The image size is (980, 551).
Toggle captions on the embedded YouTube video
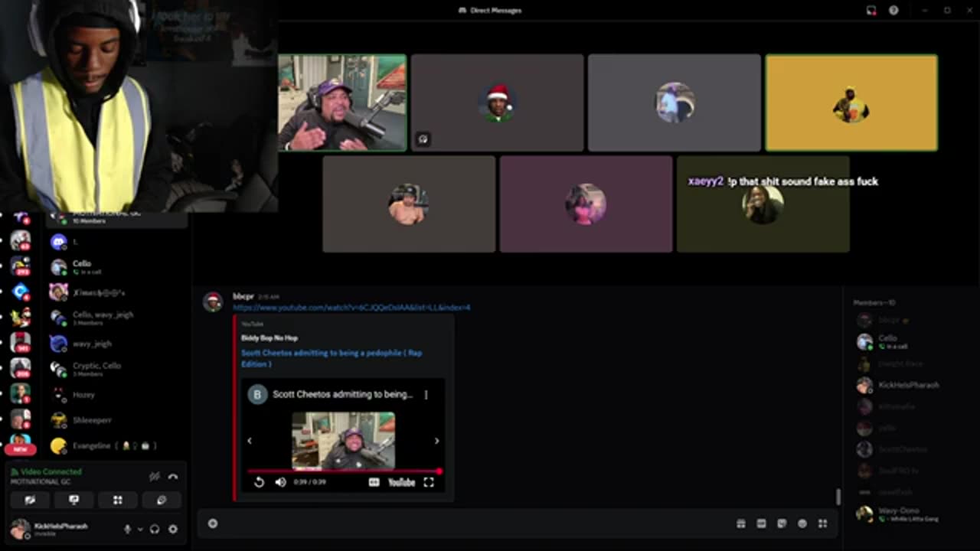point(374,482)
